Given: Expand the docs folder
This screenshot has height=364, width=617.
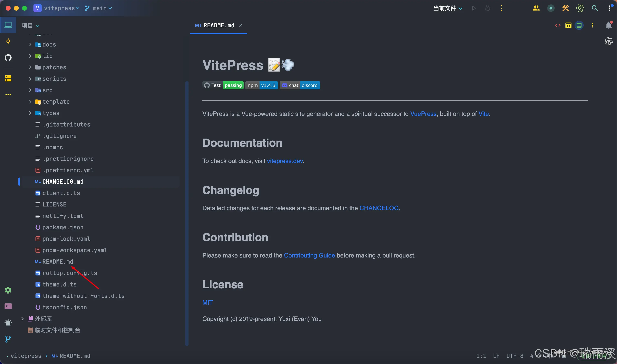Looking at the screenshot, I should 30,44.
